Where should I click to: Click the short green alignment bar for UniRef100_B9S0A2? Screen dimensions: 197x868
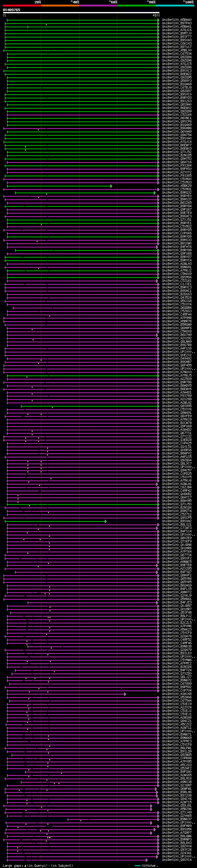coord(56,521)
